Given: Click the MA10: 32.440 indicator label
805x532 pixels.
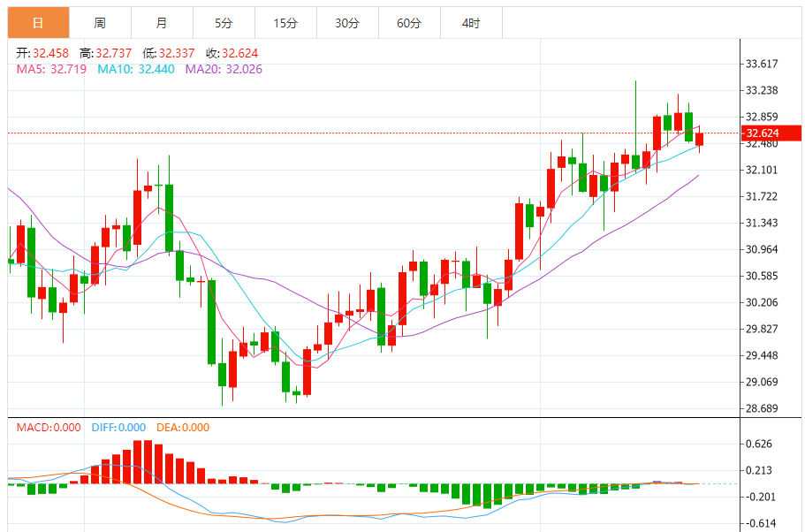Looking at the screenshot, I should point(136,69).
